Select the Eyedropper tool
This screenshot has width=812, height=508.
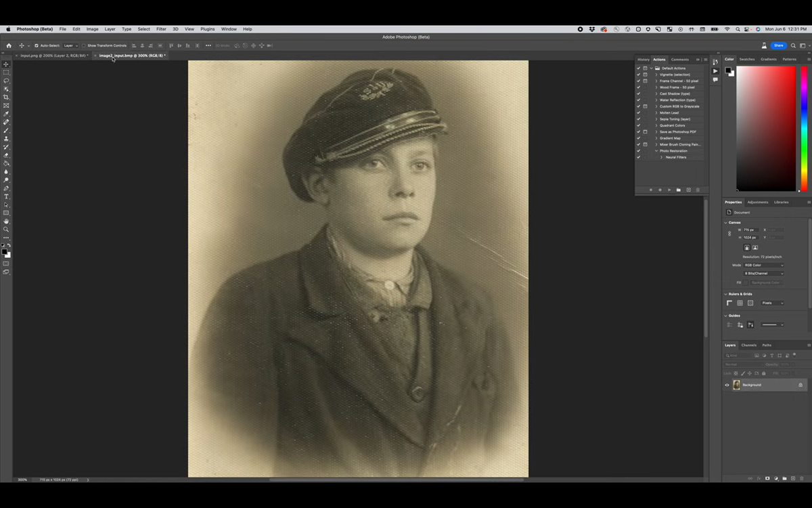tap(6, 113)
